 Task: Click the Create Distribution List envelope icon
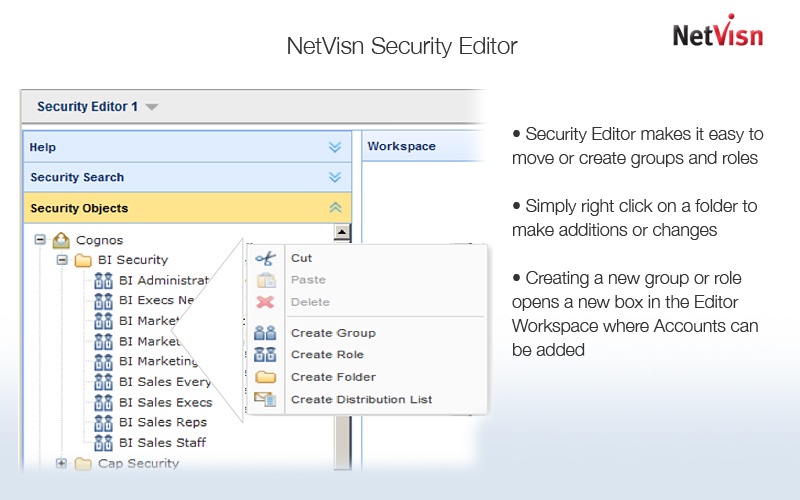[x=265, y=399]
